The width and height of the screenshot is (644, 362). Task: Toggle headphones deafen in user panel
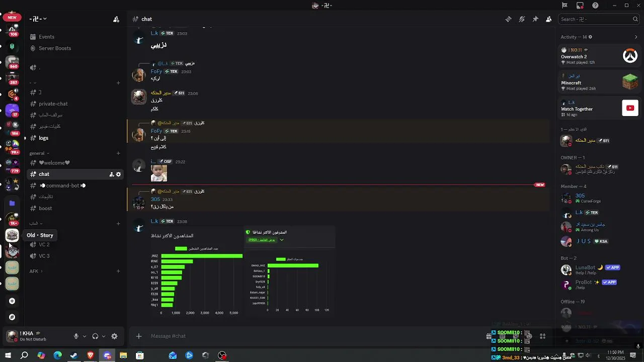(95, 336)
